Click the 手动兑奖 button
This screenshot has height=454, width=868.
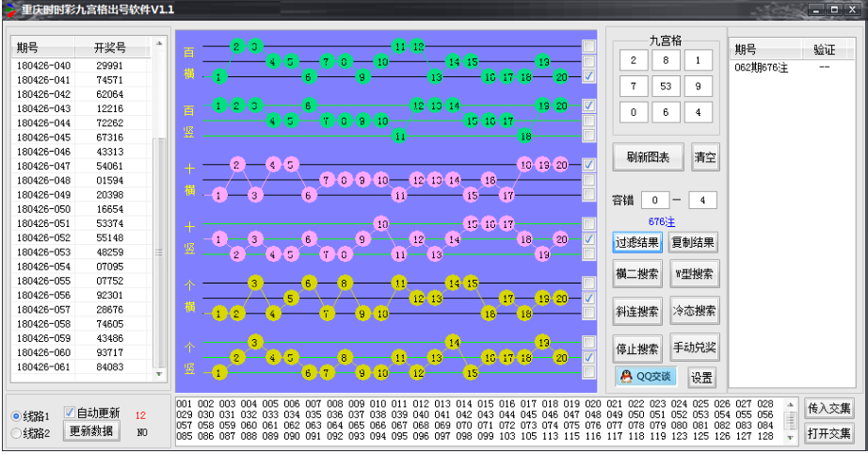694,348
